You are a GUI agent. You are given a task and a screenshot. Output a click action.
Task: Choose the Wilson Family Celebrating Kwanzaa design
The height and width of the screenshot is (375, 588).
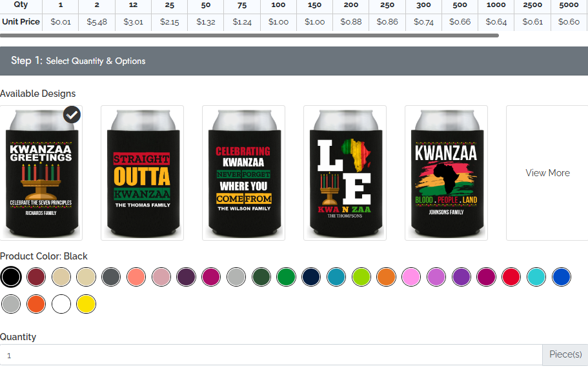243,173
